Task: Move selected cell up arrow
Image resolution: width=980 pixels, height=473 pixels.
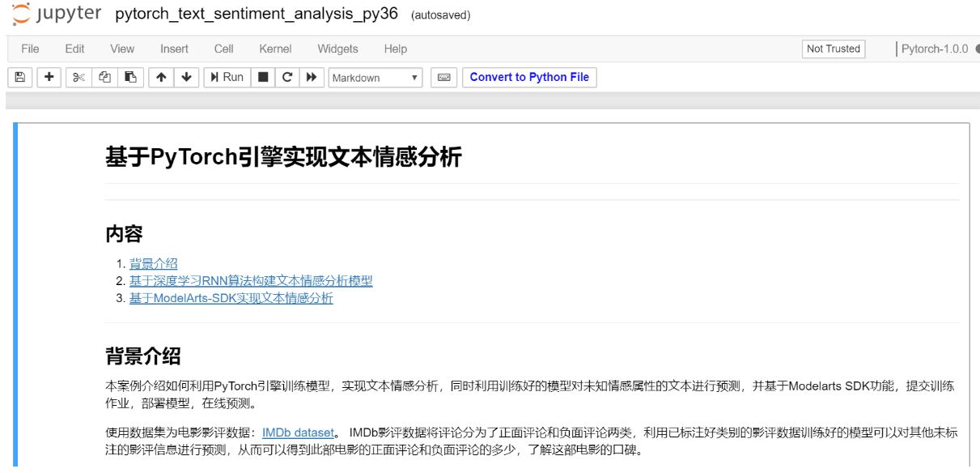Action: coord(161,77)
